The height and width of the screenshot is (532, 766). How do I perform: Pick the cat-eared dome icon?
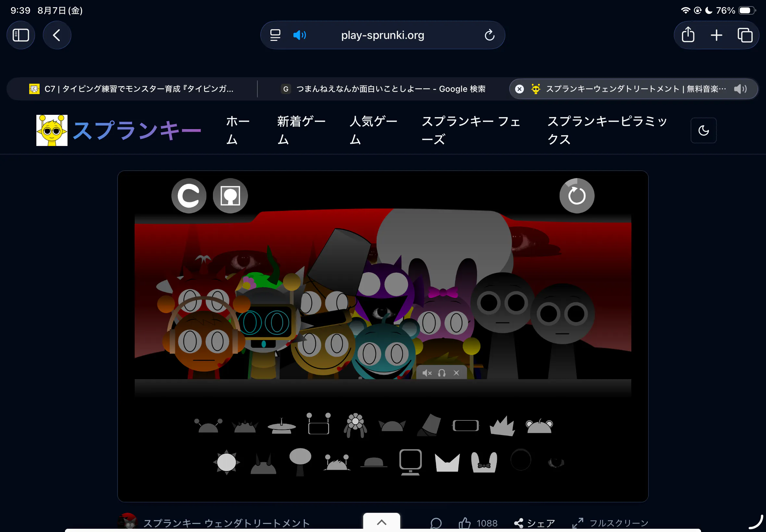[392, 426]
